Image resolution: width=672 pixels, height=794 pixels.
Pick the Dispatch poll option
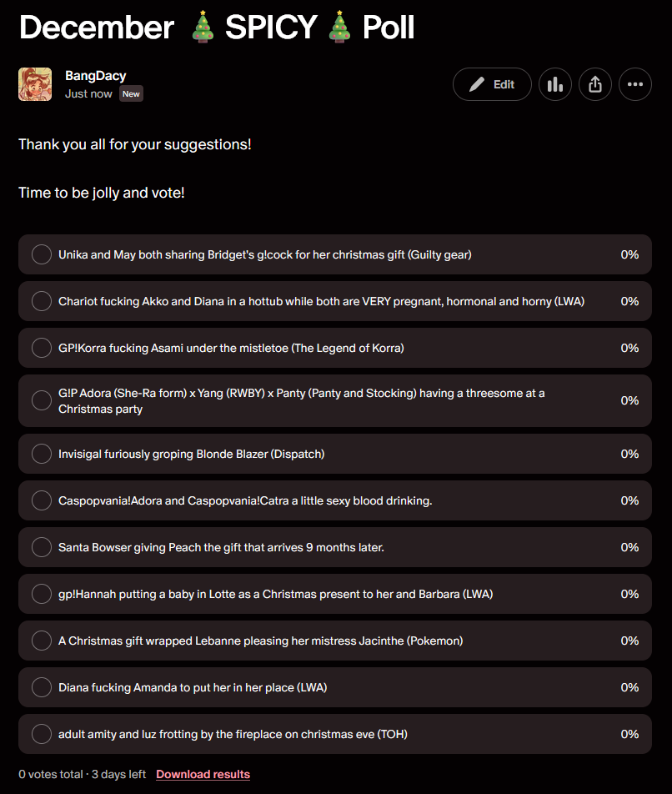[42, 454]
